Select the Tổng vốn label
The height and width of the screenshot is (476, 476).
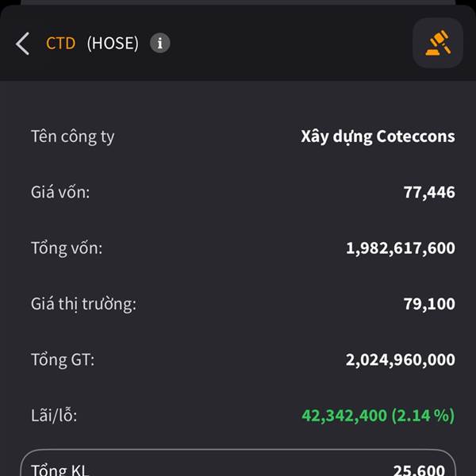pyautogui.click(x=67, y=248)
